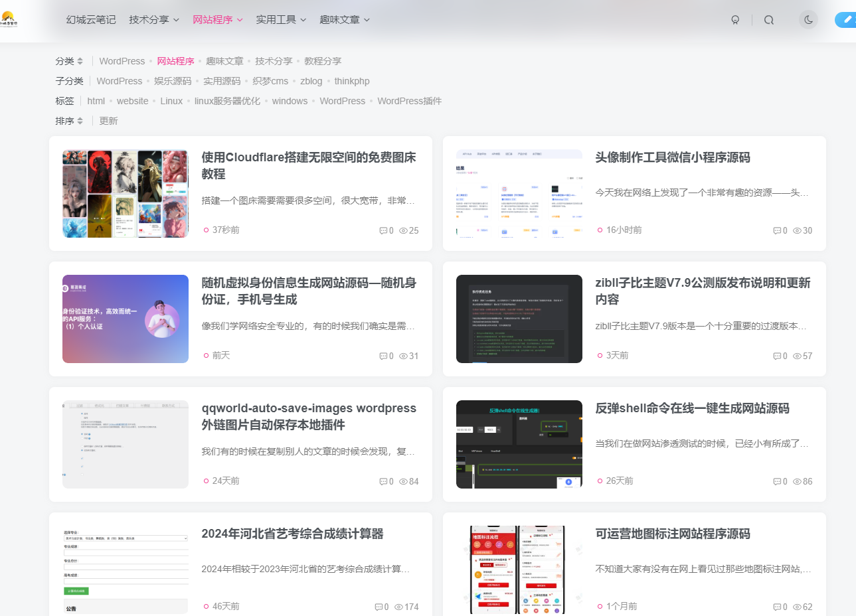
Task: Open 反弹shell命令在线一键生成网站源码 title
Action: [692, 408]
